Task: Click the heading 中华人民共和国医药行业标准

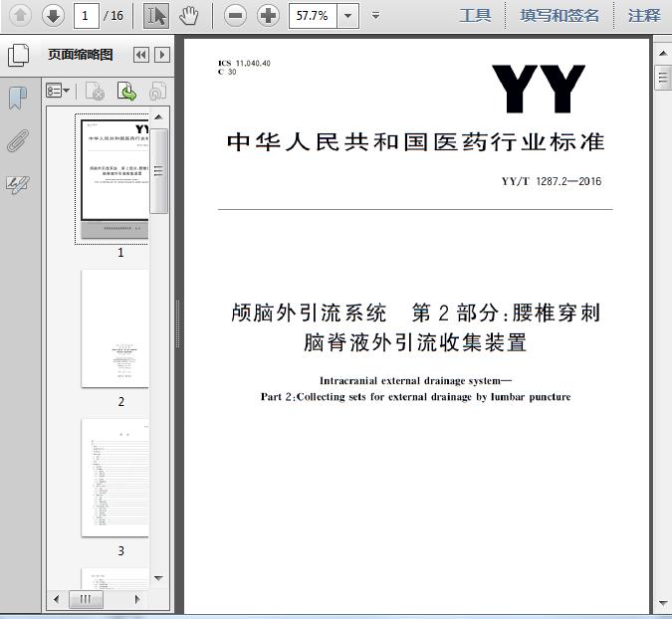Action: click(x=416, y=142)
